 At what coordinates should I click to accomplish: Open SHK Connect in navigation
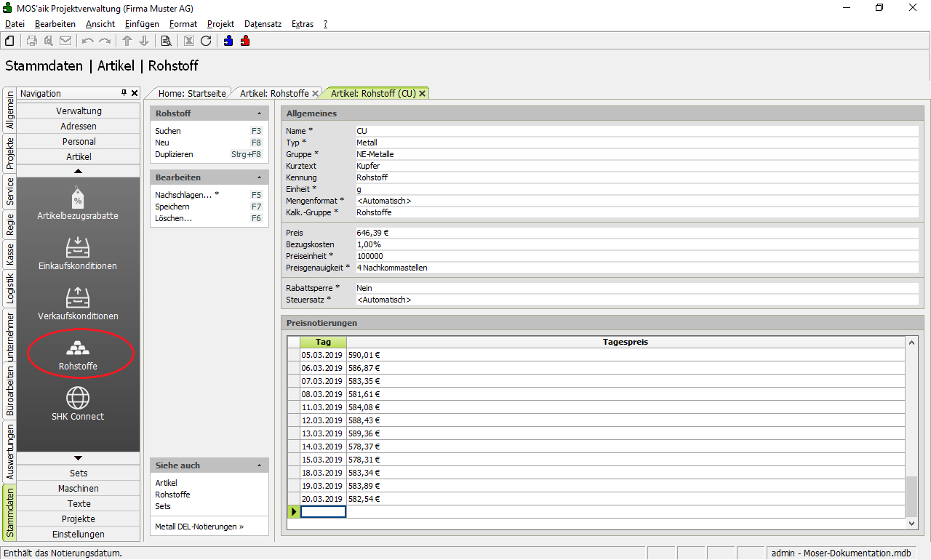[x=78, y=404]
